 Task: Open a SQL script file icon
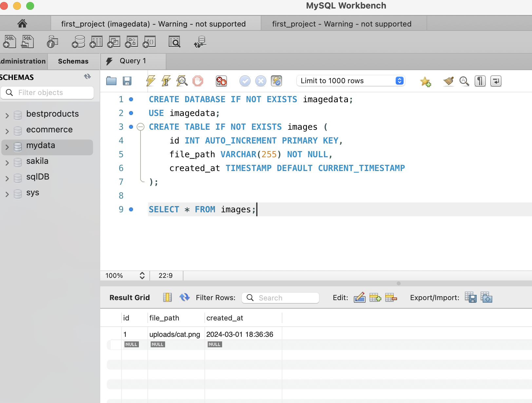(28, 42)
